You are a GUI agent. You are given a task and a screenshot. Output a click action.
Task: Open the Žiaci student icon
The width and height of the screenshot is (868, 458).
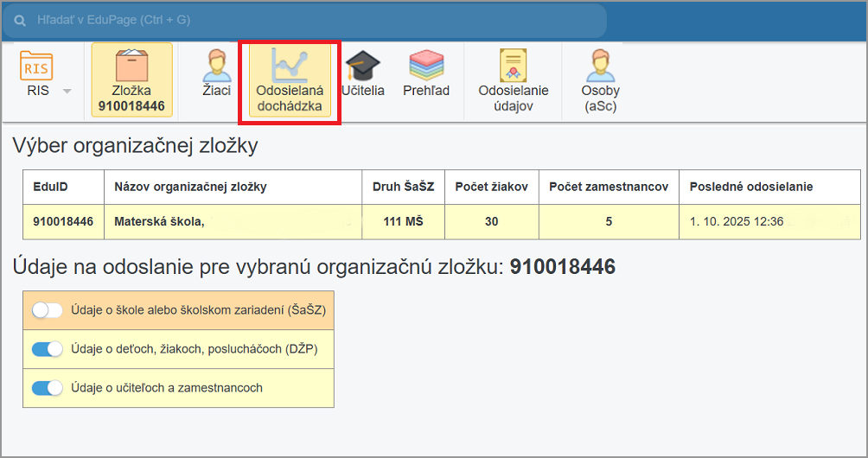[216, 66]
